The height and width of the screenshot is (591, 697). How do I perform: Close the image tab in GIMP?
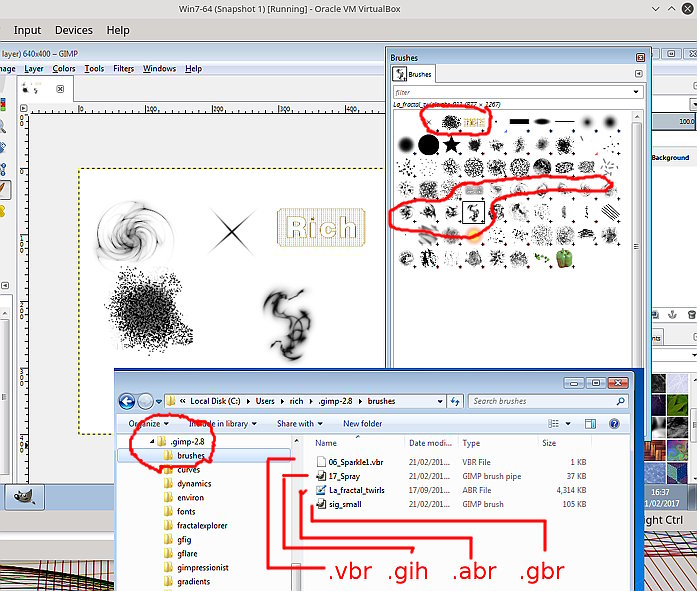[60, 89]
